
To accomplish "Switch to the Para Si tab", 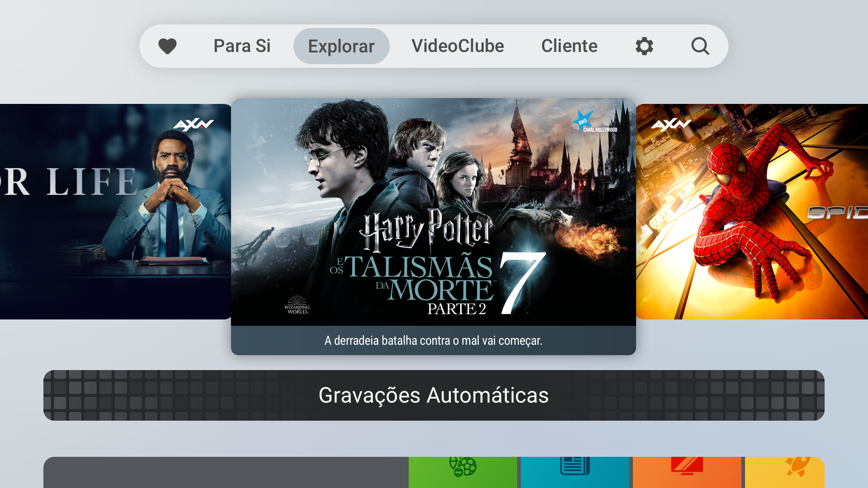I will [x=242, y=46].
